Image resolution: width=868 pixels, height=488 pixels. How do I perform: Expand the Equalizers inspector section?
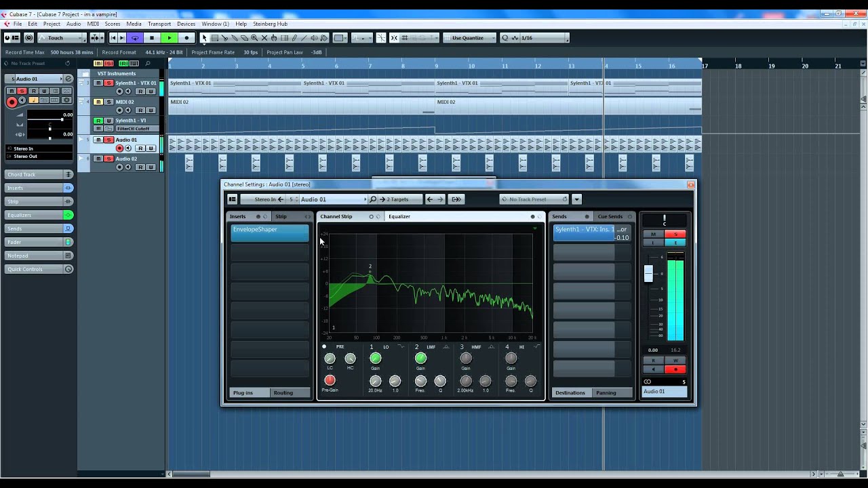coord(39,215)
